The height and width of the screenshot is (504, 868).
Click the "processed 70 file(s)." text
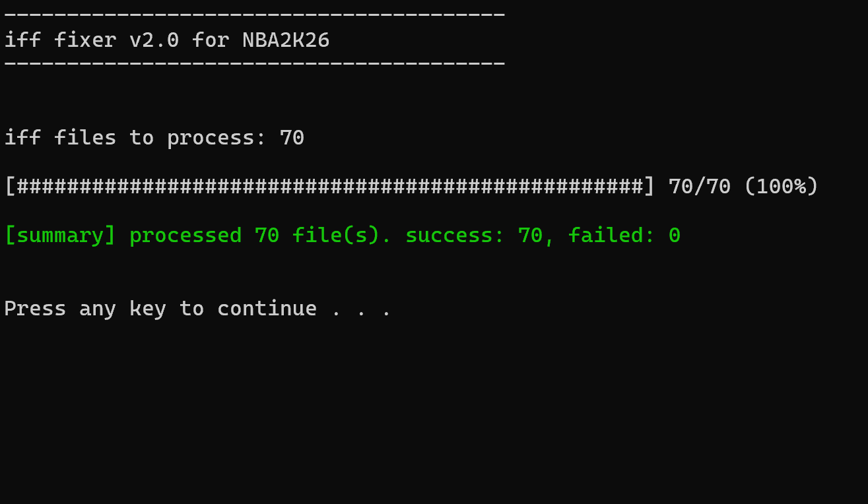pyautogui.click(x=260, y=236)
